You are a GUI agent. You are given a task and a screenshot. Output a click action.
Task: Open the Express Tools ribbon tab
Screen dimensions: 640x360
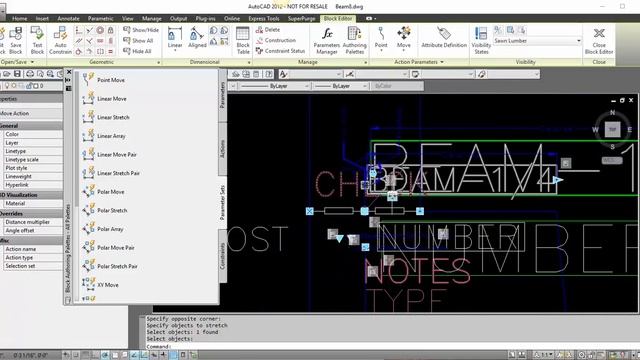[x=264, y=18]
